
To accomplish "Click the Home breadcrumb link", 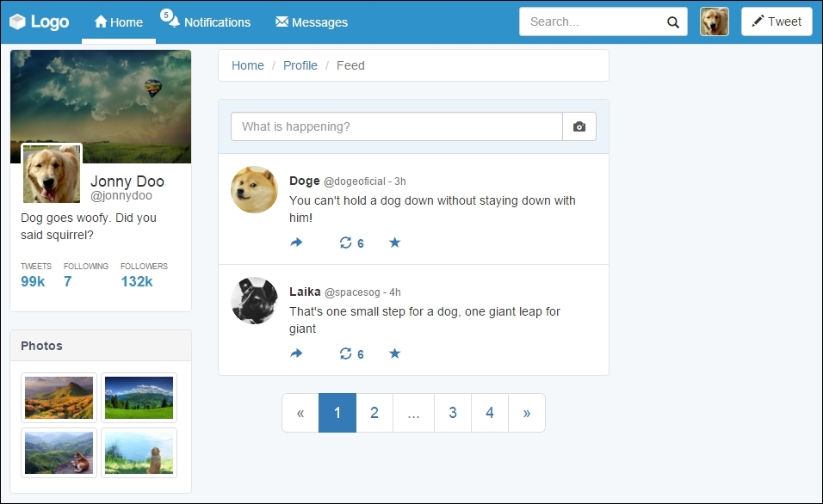I will [248, 65].
